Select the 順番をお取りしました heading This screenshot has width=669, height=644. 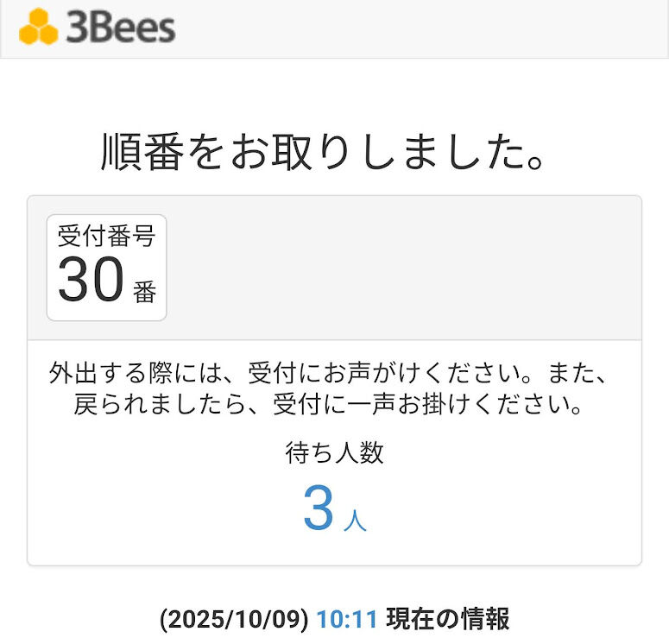coord(325,151)
